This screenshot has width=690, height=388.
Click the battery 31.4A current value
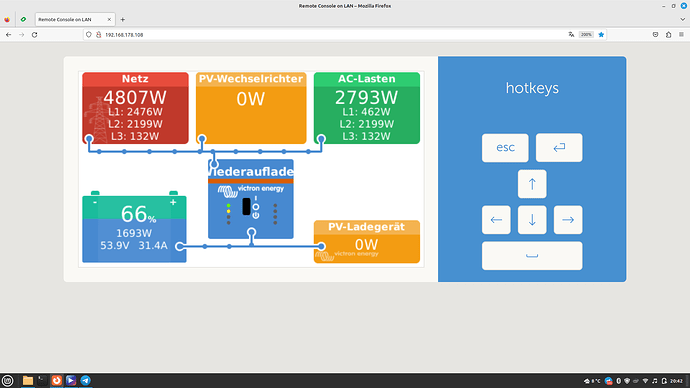(x=153, y=245)
